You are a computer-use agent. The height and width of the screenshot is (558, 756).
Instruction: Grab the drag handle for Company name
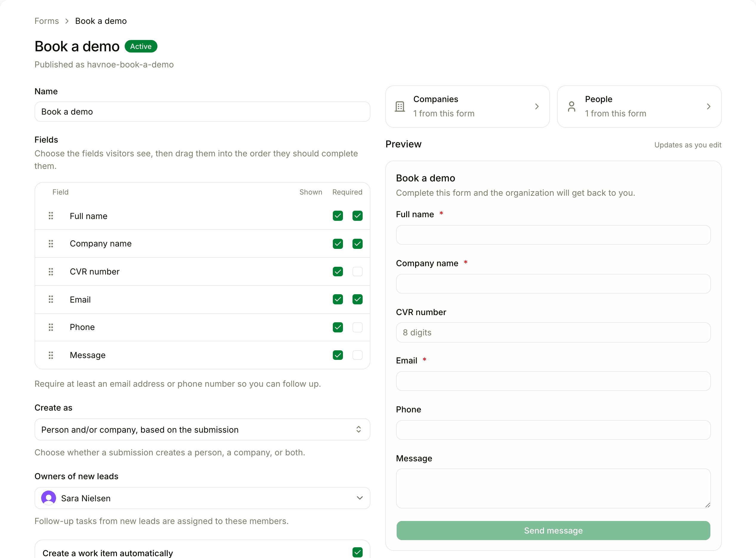tap(51, 244)
